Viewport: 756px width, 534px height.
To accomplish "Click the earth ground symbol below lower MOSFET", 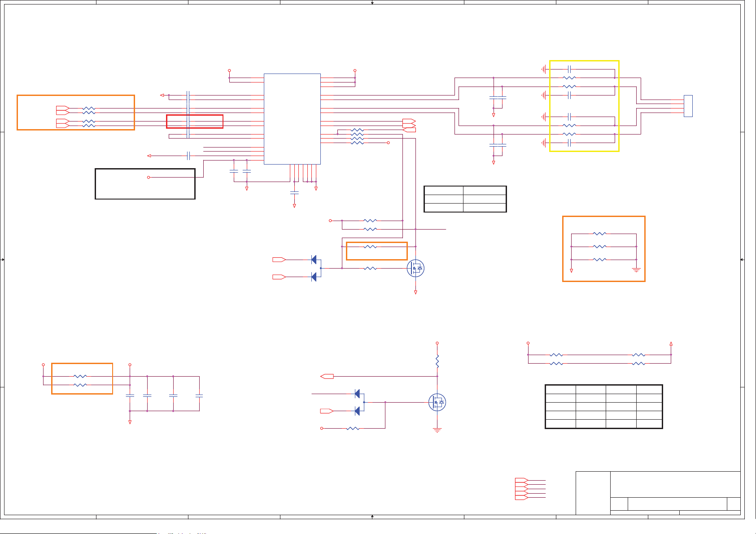I will 437,430.
